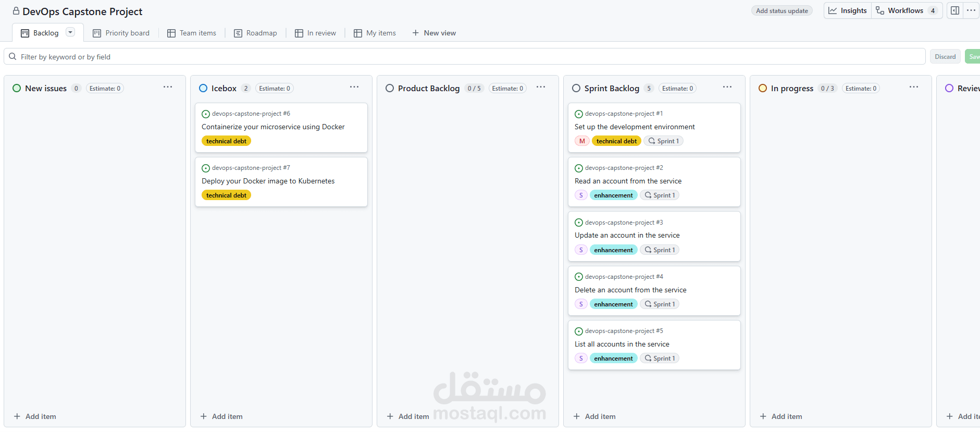980x432 pixels.
Task: Click open issue icon on devops-capstone-project #3
Action: [x=579, y=223]
